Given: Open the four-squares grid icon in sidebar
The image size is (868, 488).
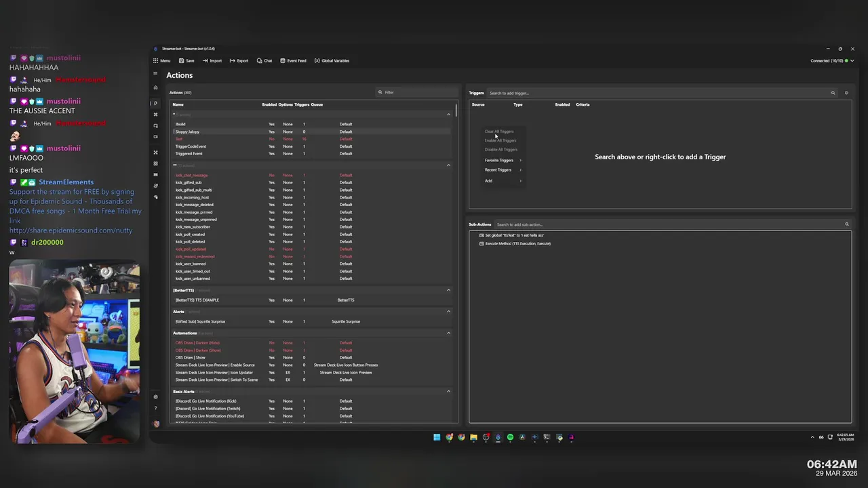Looking at the screenshot, I should point(155,163).
